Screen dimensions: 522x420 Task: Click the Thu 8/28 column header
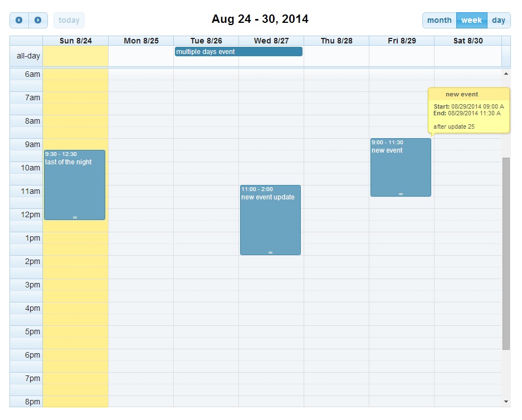[x=336, y=41]
